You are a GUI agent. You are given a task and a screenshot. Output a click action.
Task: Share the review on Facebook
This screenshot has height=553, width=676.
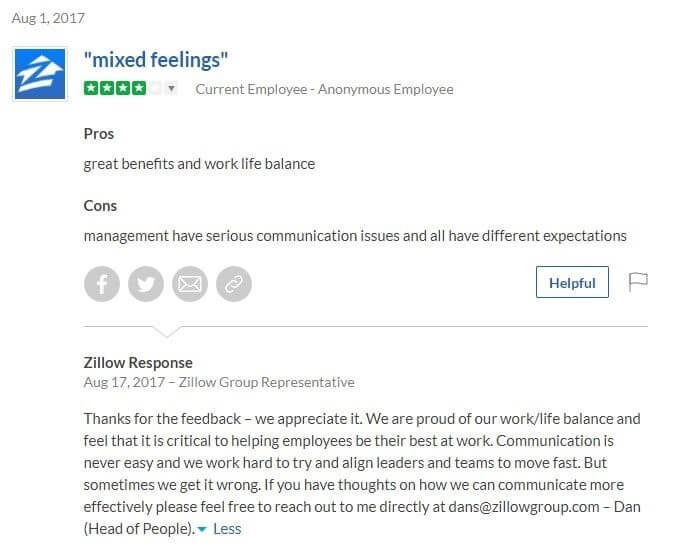(x=102, y=284)
